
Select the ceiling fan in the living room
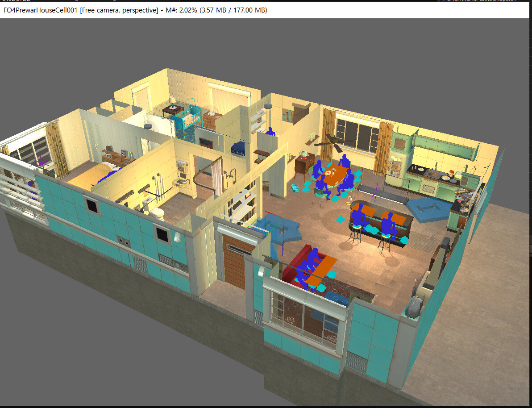click(x=332, y=142)
